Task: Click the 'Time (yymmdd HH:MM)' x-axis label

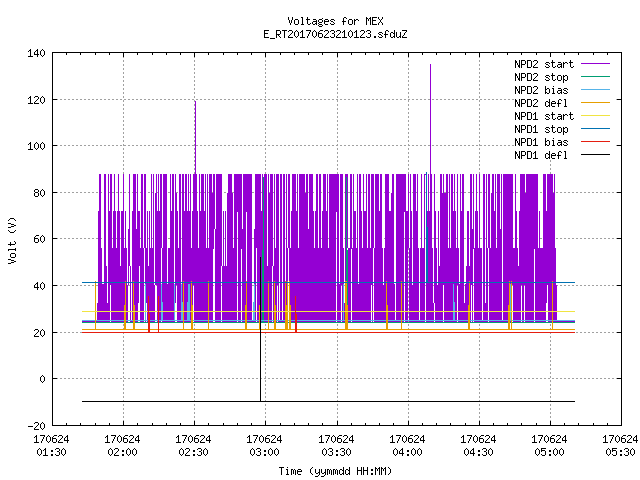Action: click(335, 471)
